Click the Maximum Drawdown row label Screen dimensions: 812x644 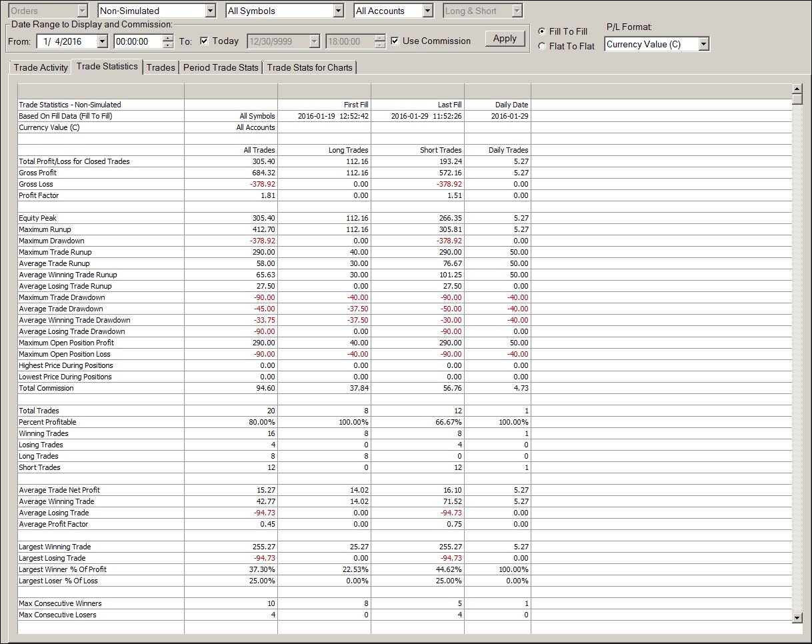click(51, 241)
